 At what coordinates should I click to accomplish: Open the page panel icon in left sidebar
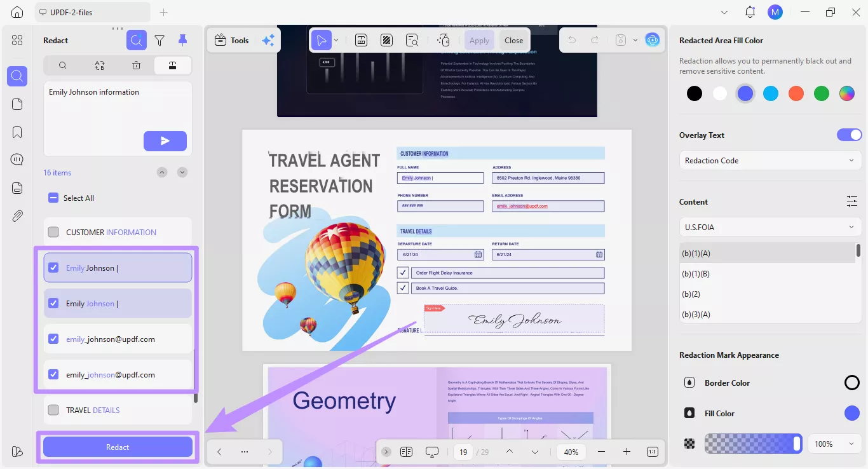(17, 104)
